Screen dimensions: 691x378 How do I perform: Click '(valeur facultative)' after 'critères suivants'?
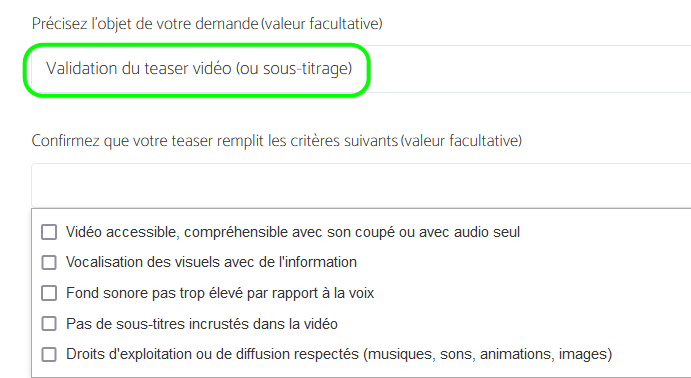pyautogui.click(x=461, y=141)
